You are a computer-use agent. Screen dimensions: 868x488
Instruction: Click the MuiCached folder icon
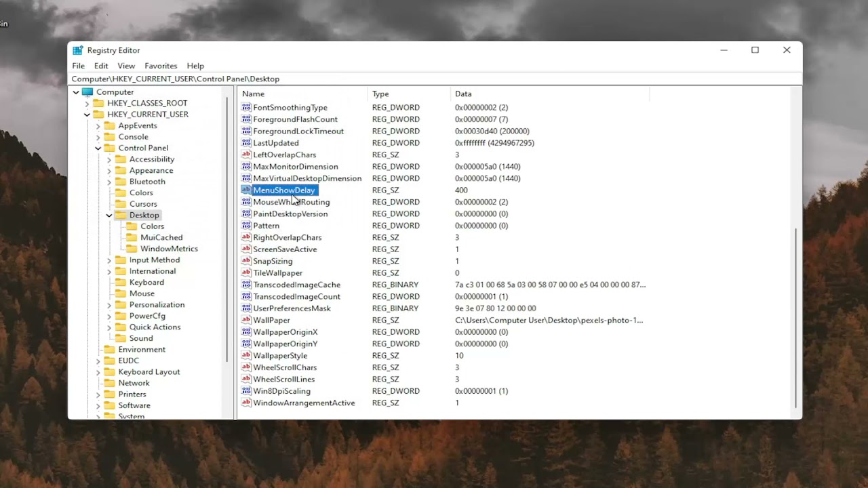(132, 237)
